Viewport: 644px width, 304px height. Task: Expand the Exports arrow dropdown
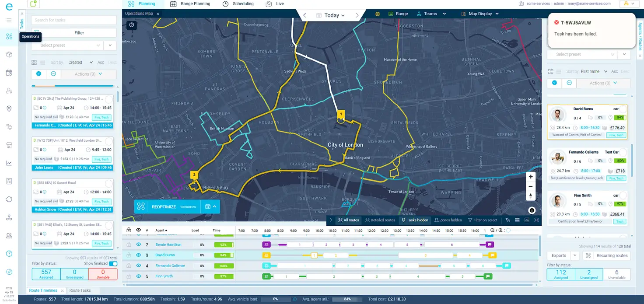[575, 255]
